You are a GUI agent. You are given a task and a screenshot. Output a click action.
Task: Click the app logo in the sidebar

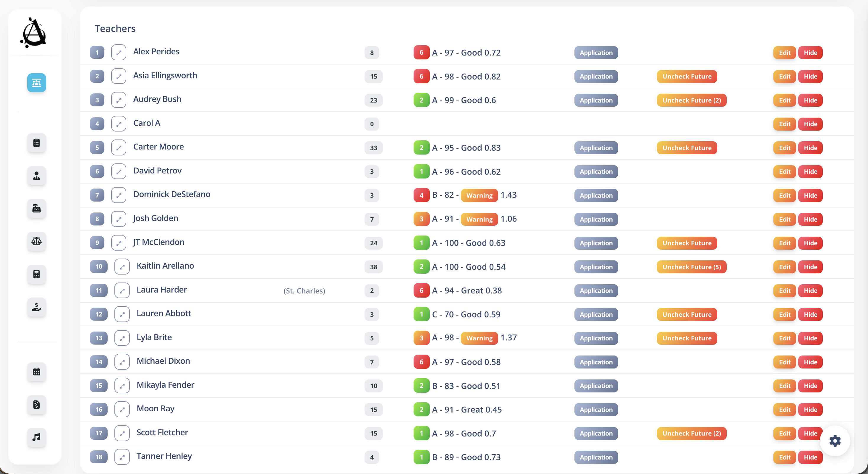[33, 33]
